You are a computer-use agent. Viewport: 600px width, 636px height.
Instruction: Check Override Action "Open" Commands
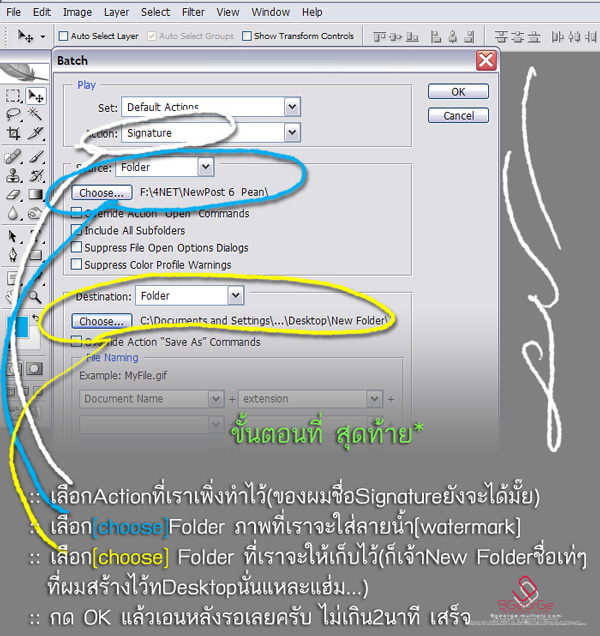[x=76, y=213]
